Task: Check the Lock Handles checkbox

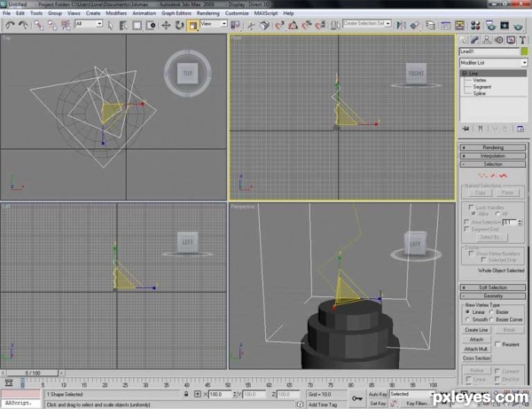Action: coord(471,207)
